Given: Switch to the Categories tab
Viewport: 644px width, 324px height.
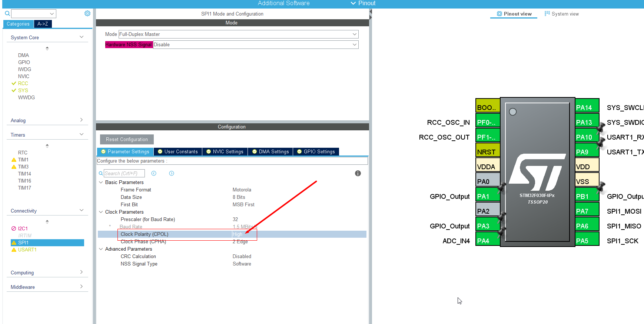Looking at the screenshot, I should pyautogui.click(x=18, y=24).
